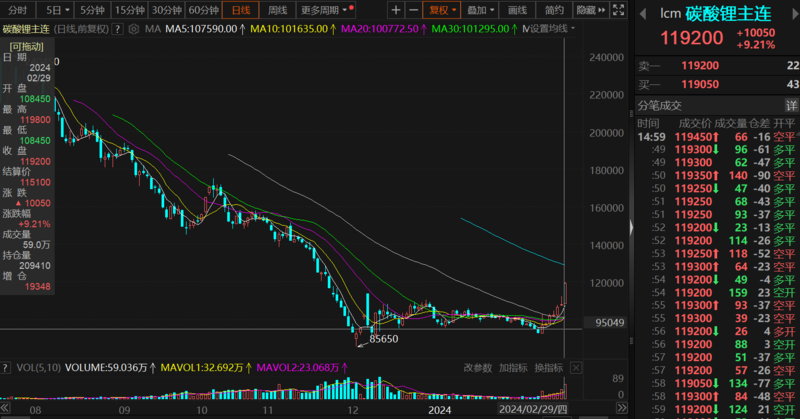
Task: Click the 详 details button in 分笔成交
Action: [x=791, y=105]
